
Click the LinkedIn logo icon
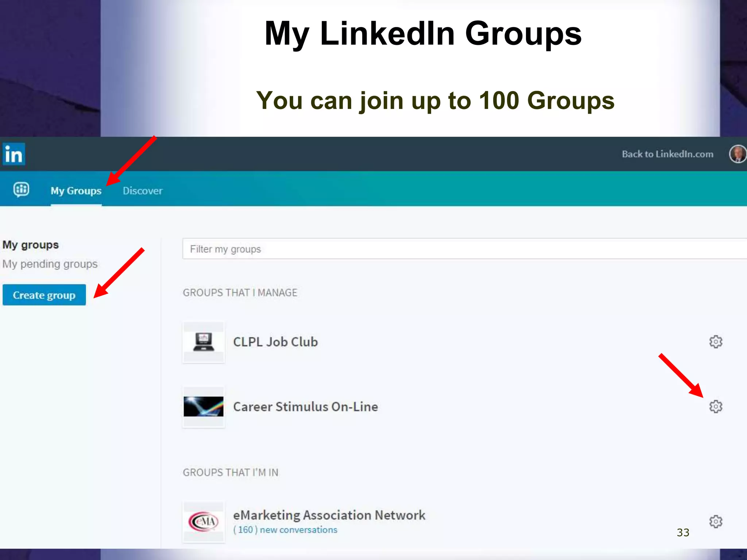(14, 154)
